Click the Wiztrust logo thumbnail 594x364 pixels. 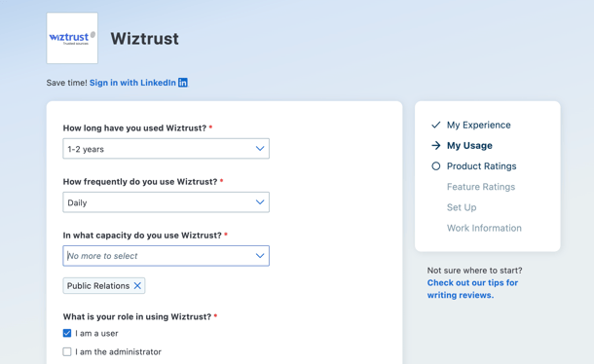[72, 38]
